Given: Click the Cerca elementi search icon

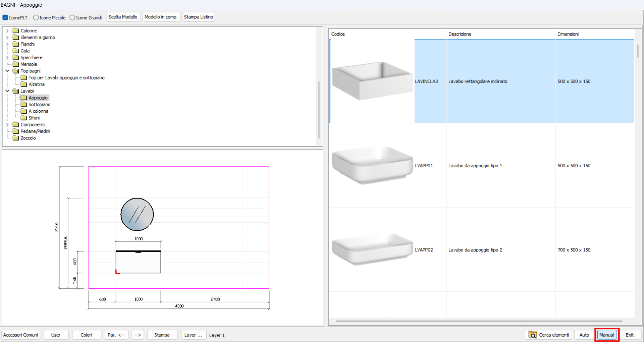Looking at the screenshot, I should pos(533,335).
